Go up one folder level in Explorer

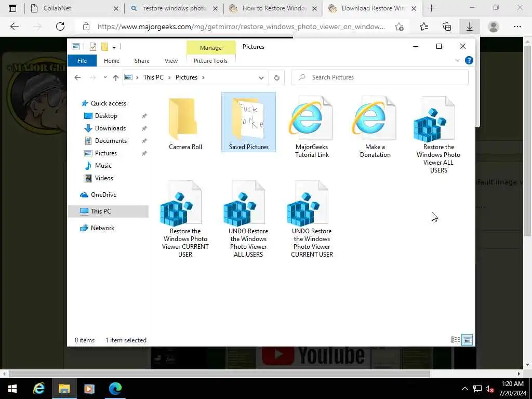click(x=116, y=78)
